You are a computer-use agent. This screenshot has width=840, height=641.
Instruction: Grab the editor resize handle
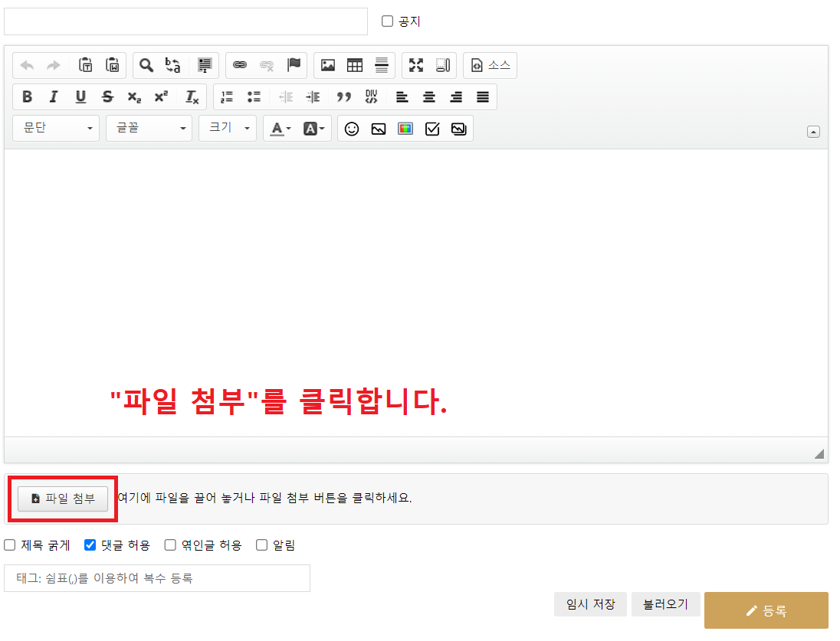tap(819, 454)
